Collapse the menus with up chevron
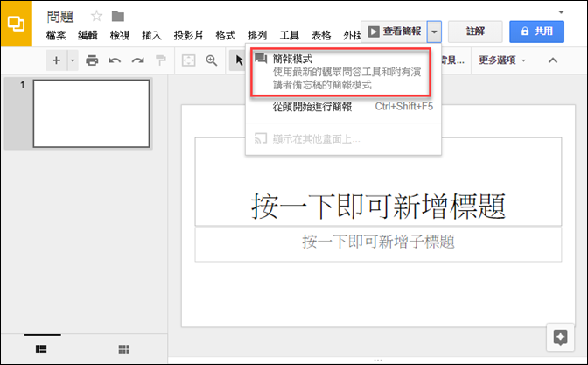The height and width of the screenshot is (365, 588). click(553, 60)
